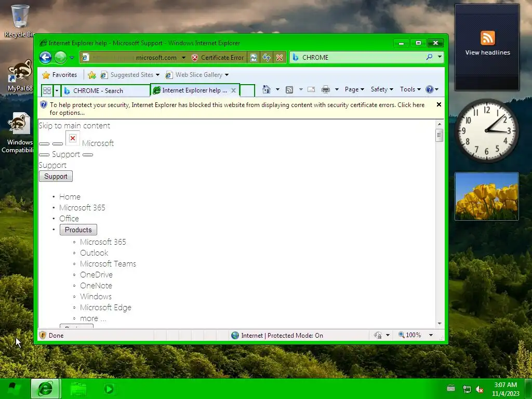Viewport: 532px width, 399px height.
Task: Open the Safety menu
Action: tap(382, 89)
